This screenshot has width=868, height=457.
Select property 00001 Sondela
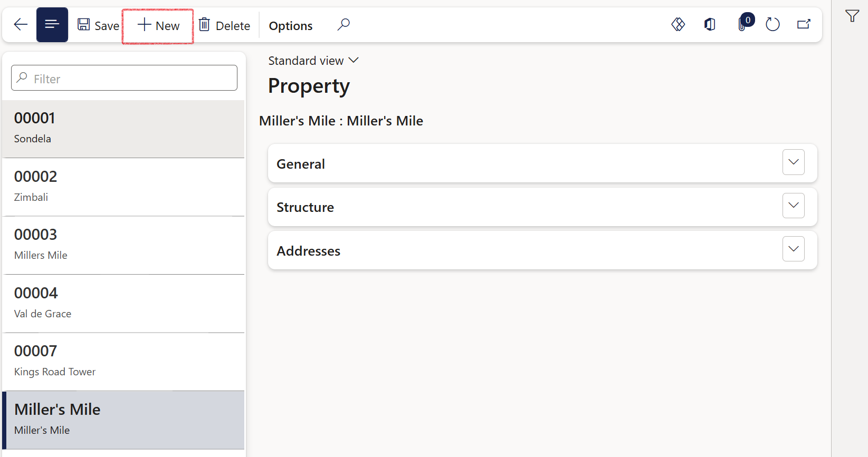(123, 129)
